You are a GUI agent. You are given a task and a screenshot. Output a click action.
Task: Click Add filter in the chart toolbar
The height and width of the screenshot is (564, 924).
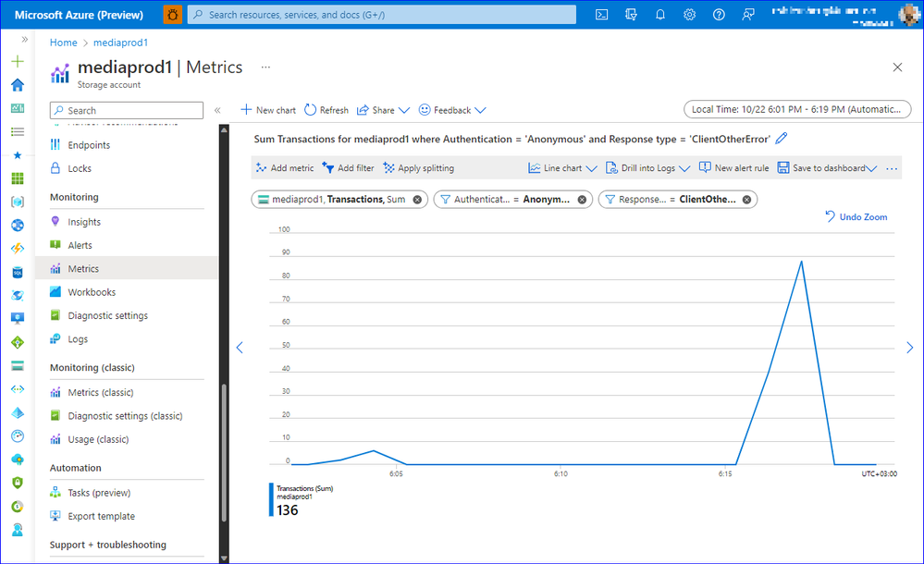pyautogui.click(x=349, y=168)
